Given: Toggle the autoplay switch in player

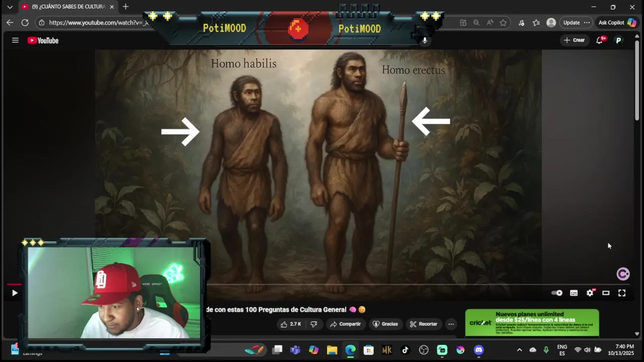Looking at the screenshot, I should 557,293.
